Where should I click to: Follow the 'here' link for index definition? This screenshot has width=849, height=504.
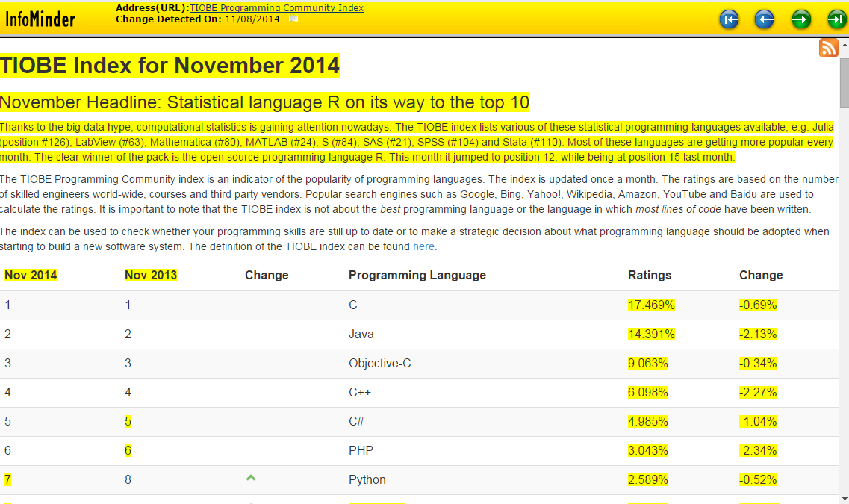pyautogui.click(x=423, y=247)
